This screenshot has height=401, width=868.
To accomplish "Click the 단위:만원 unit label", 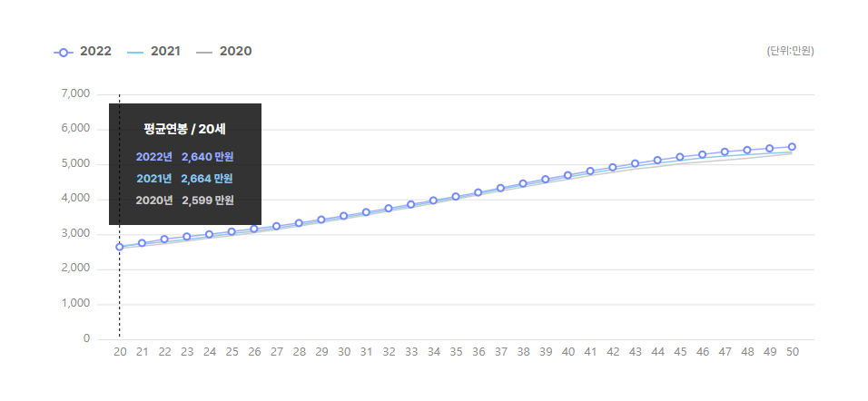I will click(x=790, y=51).
